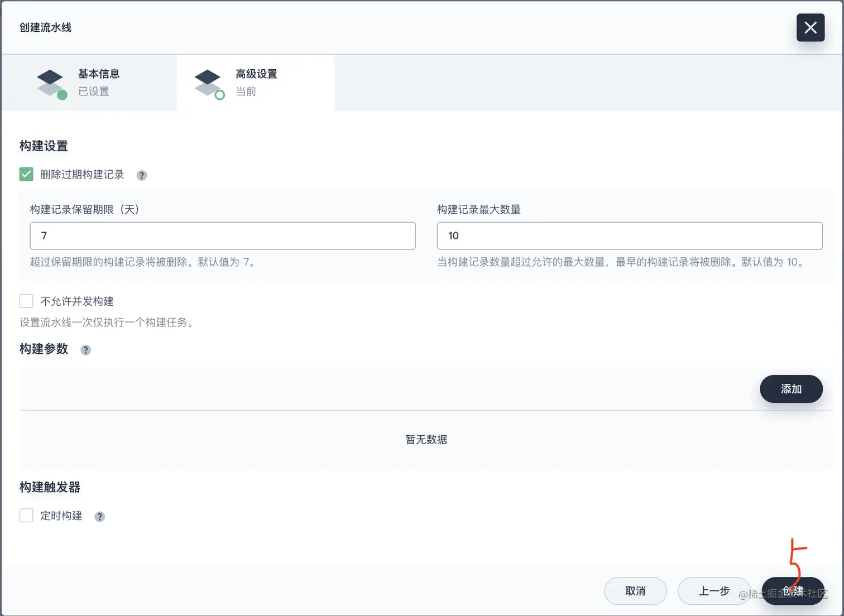Image resolution: width=844 pixels, height=616 pixels.
Task: Enable 定时构建 checkbox
Action: coord(26,515)
